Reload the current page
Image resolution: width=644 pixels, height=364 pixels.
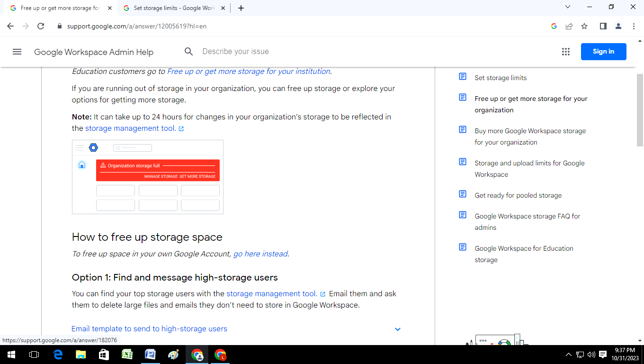(41, 26)
